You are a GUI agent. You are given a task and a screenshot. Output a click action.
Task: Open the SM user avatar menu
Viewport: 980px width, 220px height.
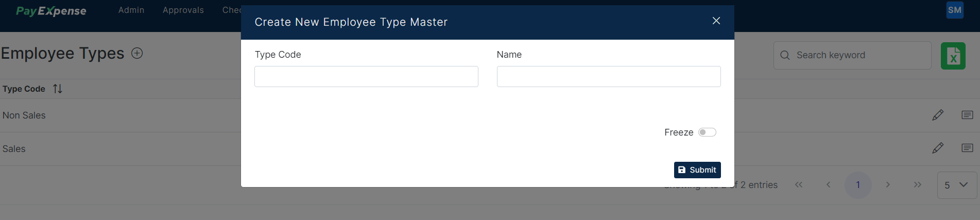coord(955,10)
